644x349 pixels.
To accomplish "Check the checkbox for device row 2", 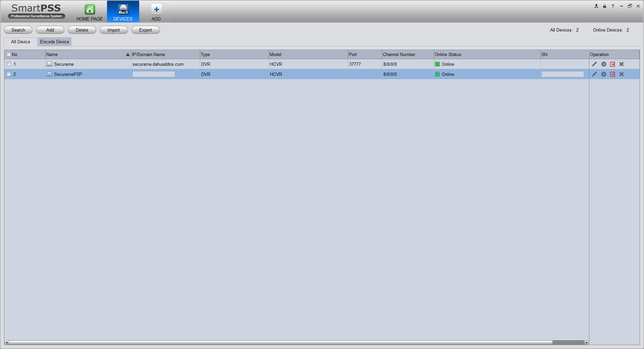I will point(9,74).
